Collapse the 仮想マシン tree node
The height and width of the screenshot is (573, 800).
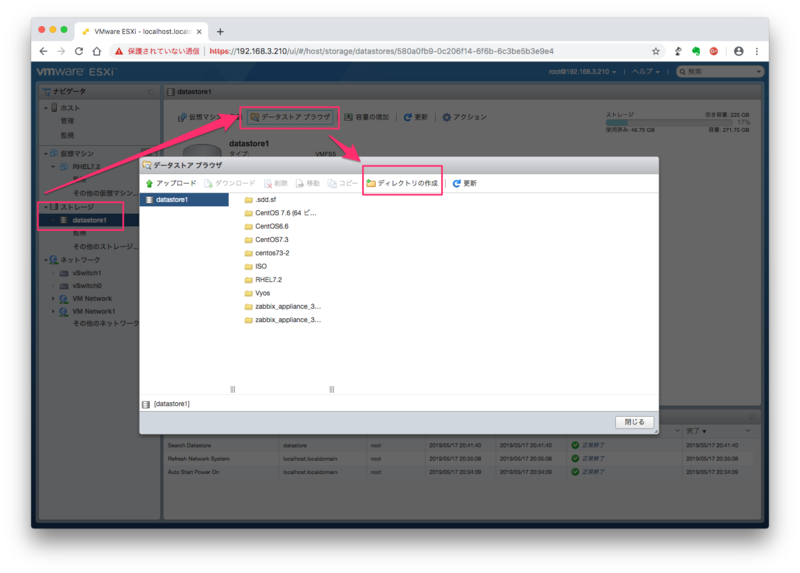[x=46, y=154]
